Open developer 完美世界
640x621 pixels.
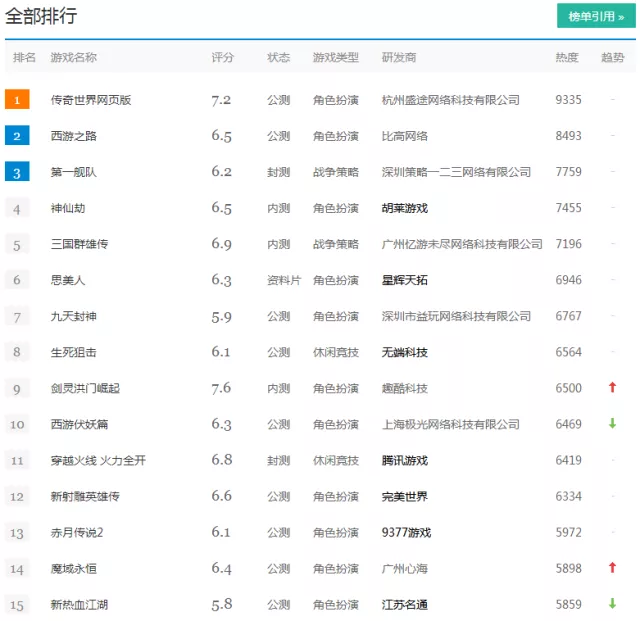click(404, 496)
